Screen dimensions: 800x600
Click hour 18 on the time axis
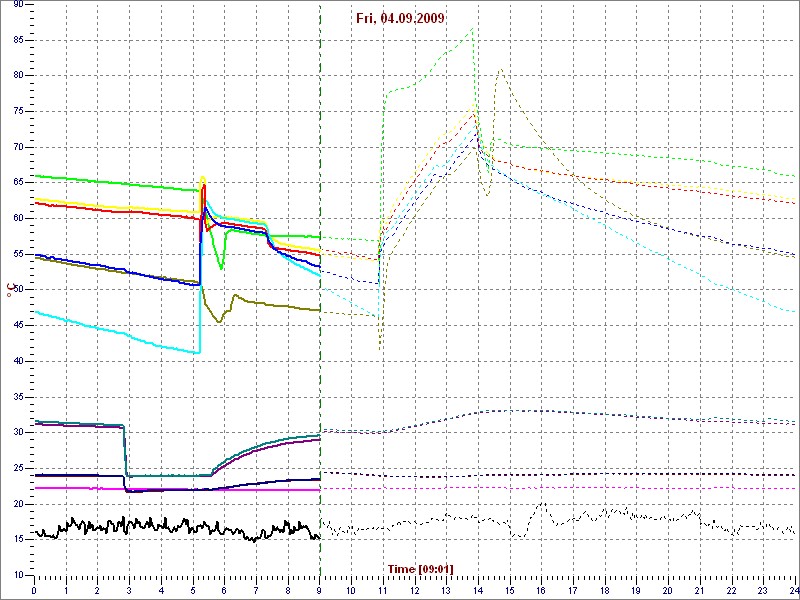click(606, 589)
